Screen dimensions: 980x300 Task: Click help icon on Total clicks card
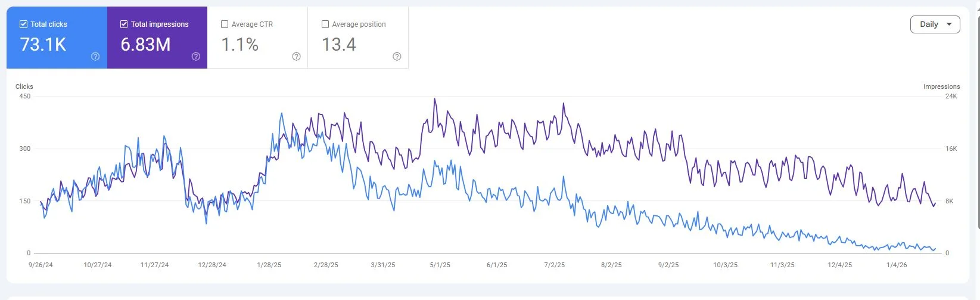pyautogui.click(x=95, y=57)
